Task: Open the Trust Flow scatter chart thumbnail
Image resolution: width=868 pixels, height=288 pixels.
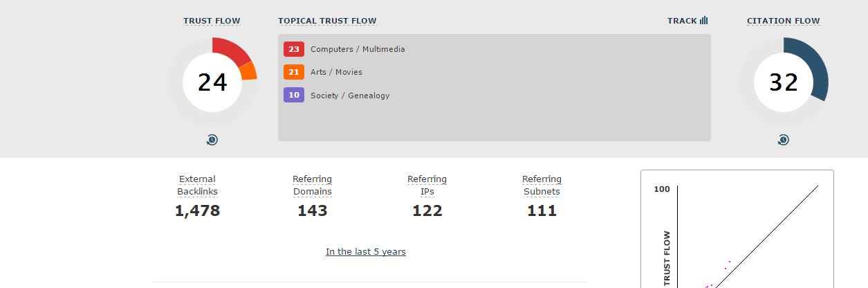Action: point(737,229)
